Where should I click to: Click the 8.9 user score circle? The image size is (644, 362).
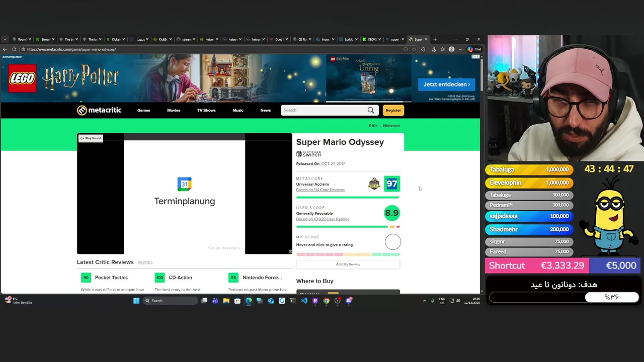click(x=391, y=213)
